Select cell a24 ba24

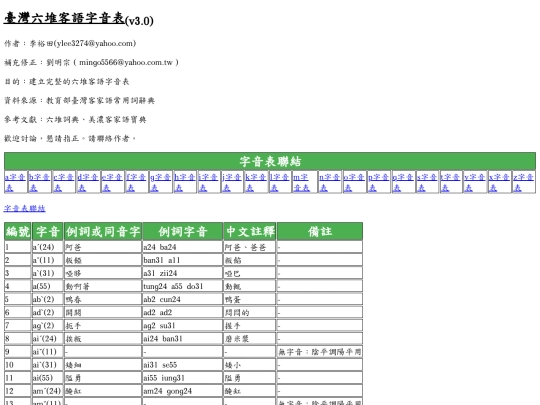[x=183, y=247]
